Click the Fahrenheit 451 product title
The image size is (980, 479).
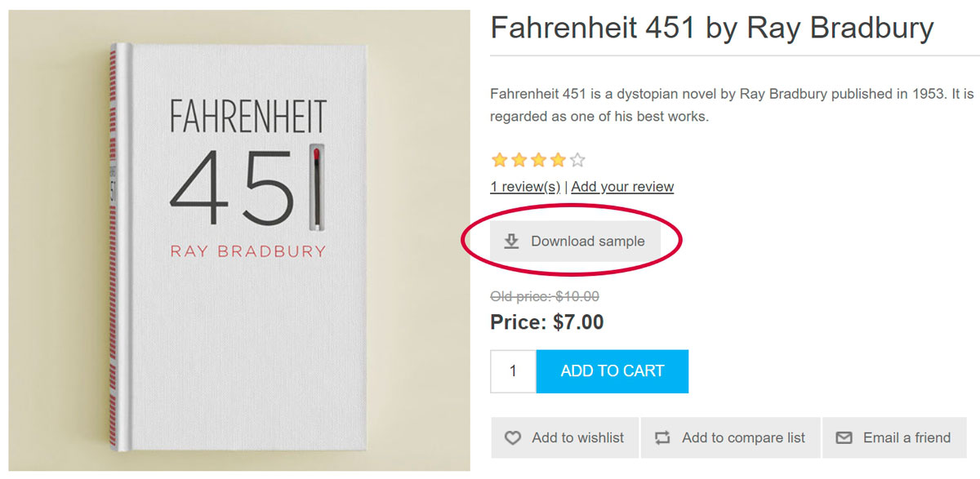[711, 29]
